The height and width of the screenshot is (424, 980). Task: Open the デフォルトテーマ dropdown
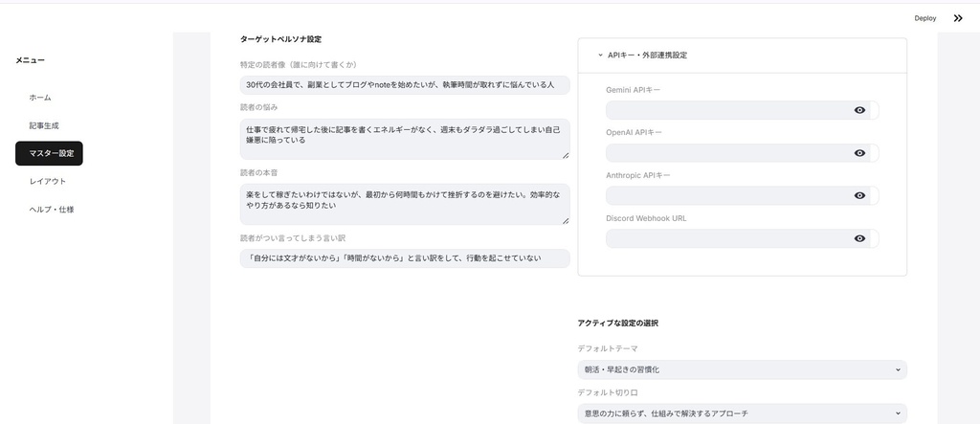[742, 369]
